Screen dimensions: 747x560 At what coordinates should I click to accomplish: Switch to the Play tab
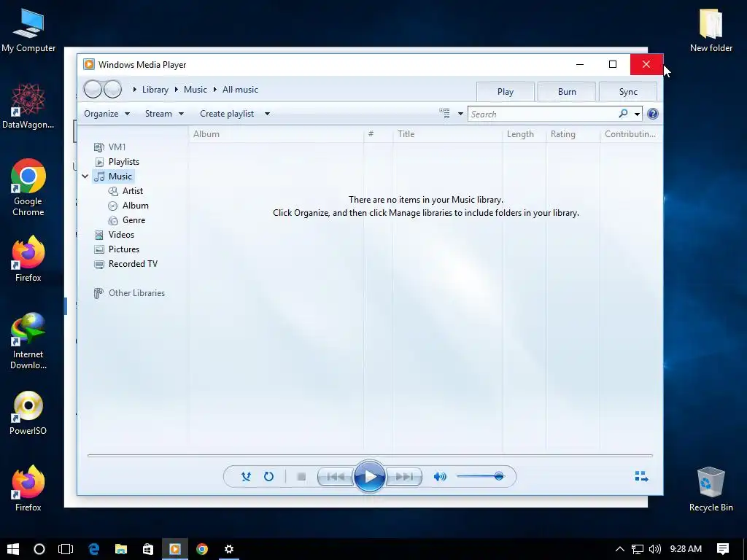[506, 92]
